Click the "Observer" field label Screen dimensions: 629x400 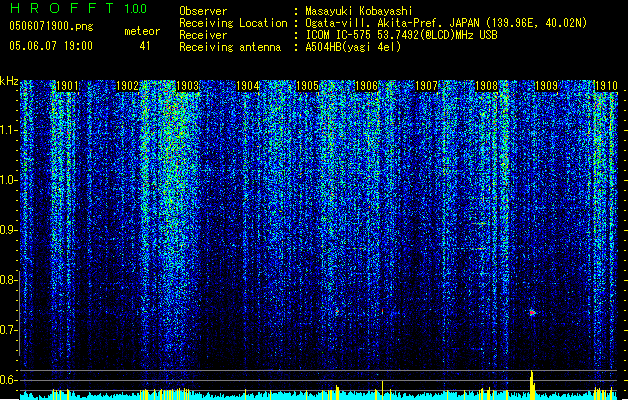click(x=203, y=11)
